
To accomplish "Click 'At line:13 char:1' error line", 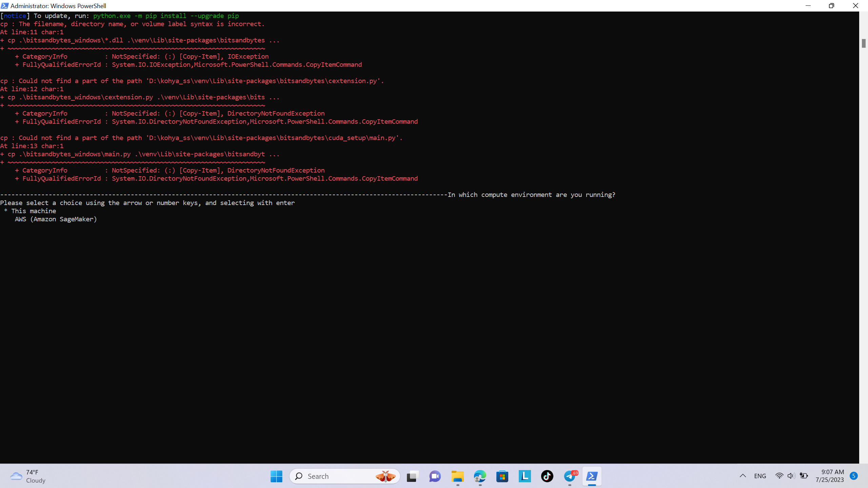I will (32, 146).
